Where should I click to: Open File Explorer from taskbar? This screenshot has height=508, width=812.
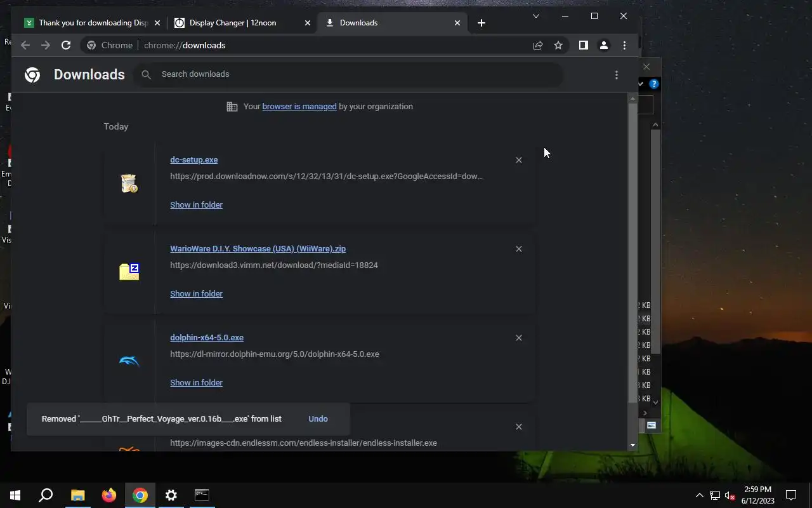[77, 495]
